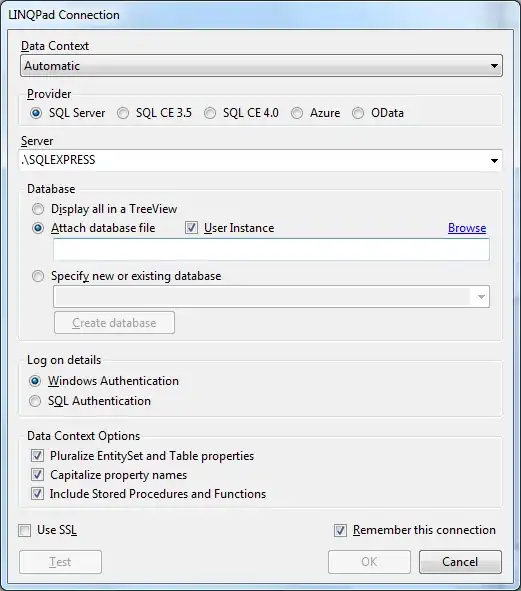Expand the Server combo box arrow
Viewport: 521px width, 591px height.
(494, 161)
